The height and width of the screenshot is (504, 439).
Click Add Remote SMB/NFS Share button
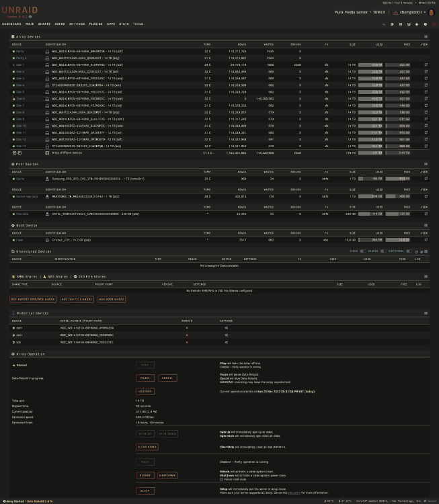[33, 299]
